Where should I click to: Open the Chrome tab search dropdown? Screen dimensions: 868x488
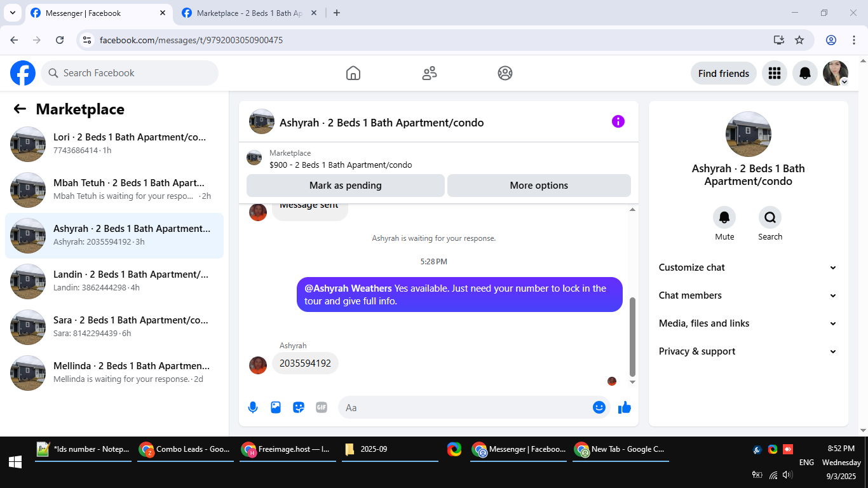12,13
